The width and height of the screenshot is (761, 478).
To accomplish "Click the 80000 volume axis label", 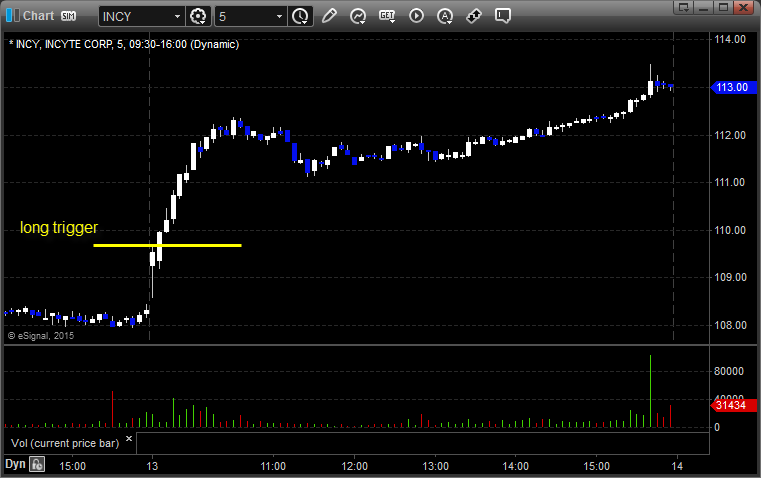I will tap(729, 371).
